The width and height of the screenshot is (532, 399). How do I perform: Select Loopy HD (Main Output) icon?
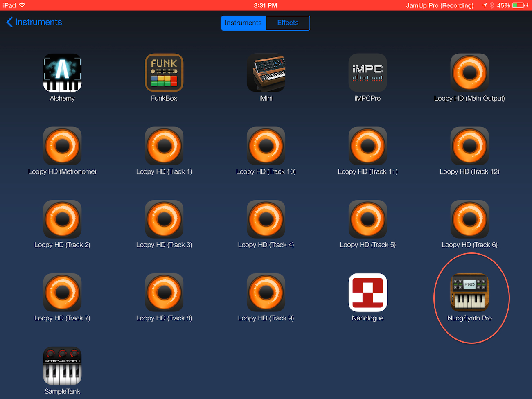[x=470, y=73]
